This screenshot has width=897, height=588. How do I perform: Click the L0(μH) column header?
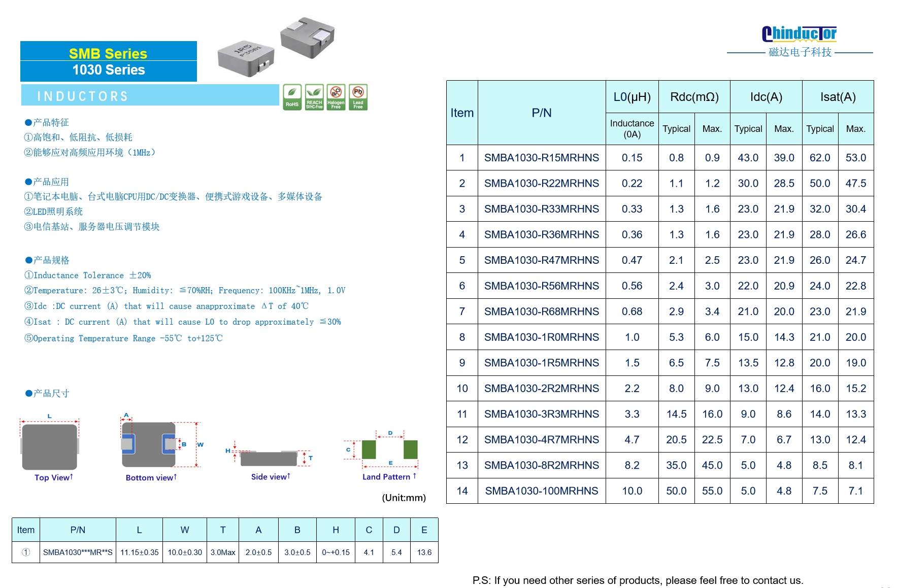tap(632, 97)
